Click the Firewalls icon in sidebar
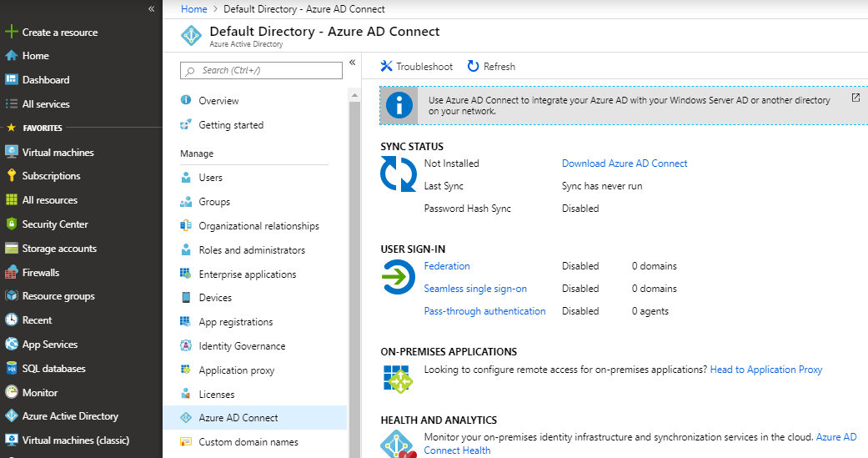 (x=11, y=272)
